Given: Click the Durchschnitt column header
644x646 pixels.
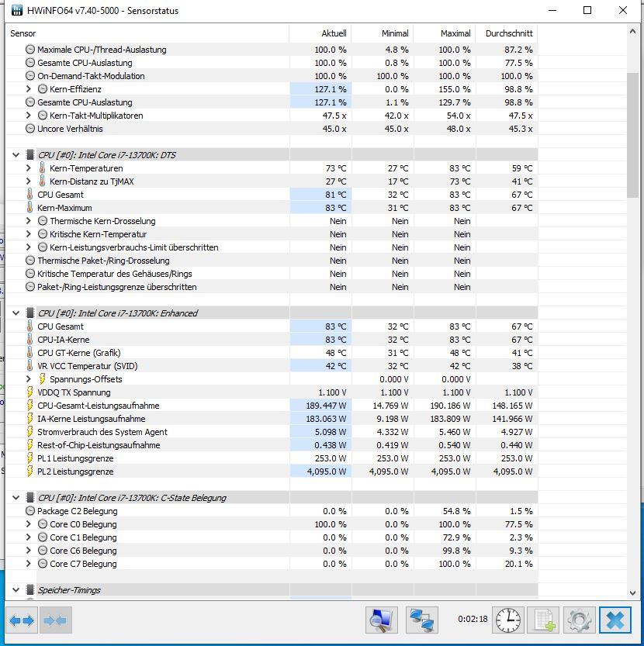Looking at the screenshot, I should click(x=507, y=33).
